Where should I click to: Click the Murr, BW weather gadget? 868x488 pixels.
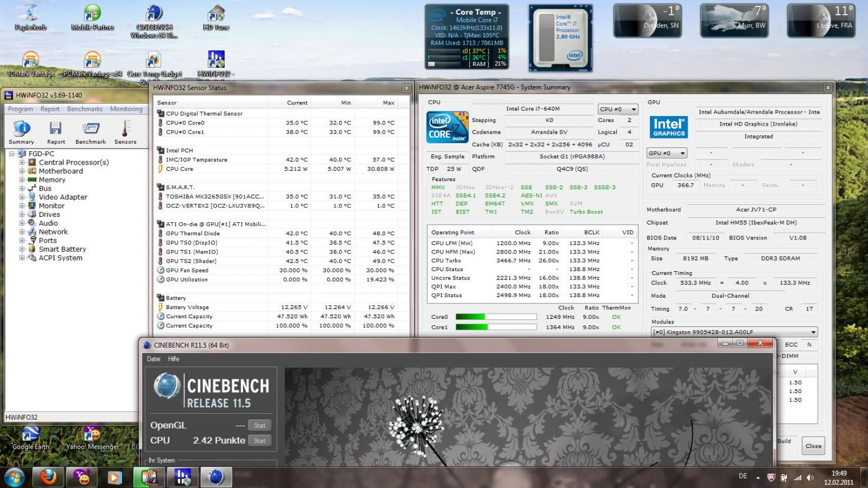point(734,20)
